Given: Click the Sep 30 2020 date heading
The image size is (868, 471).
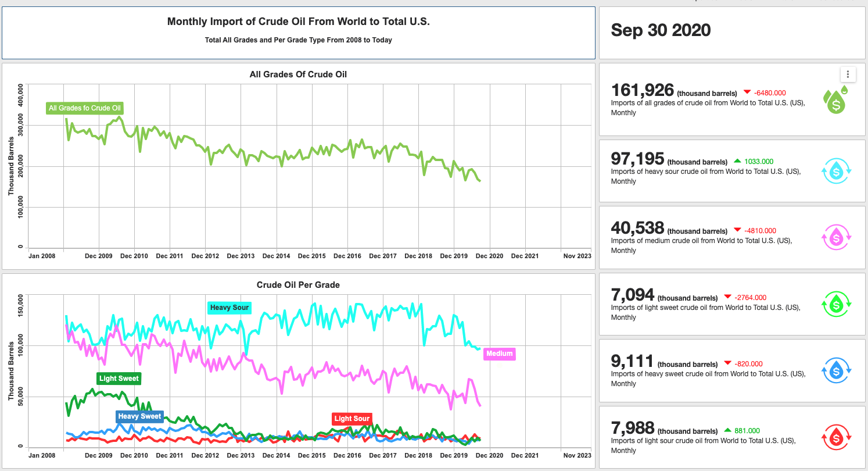Looking at the screenshot, I should click(x=661, y=30).
